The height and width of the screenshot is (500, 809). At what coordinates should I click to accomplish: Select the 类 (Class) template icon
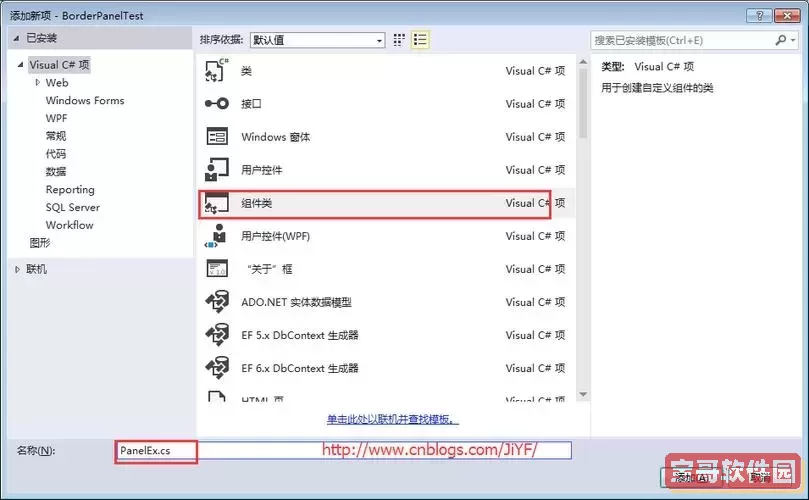tap(216, 70)
